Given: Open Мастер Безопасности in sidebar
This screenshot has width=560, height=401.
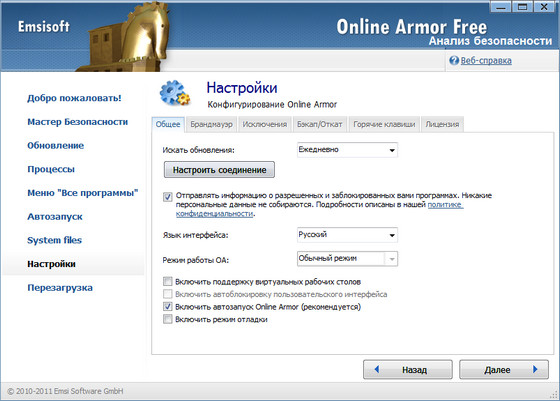Looking at the screenshot, I should pos(78,122).
